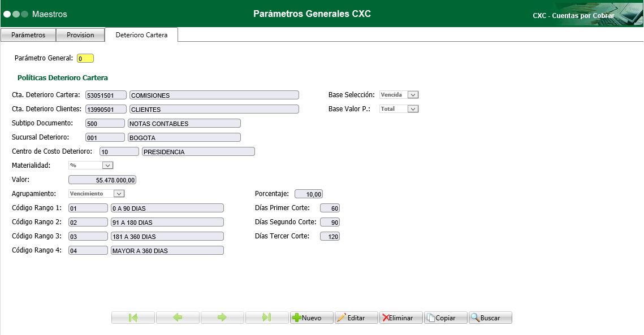This screenshot has width=644, height=335.
Task: Click the 181 A 360 DIAS field
Action: click(167, 236)
